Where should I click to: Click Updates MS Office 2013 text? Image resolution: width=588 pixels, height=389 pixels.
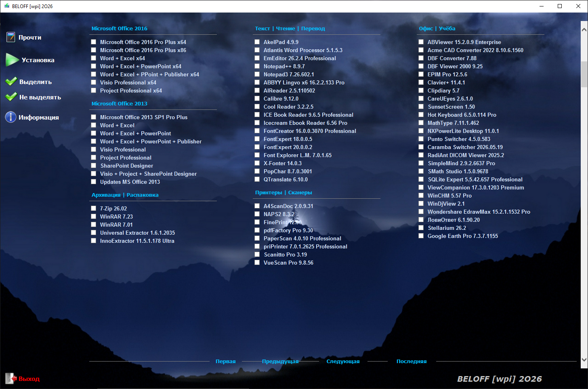(x=130, y=182)
